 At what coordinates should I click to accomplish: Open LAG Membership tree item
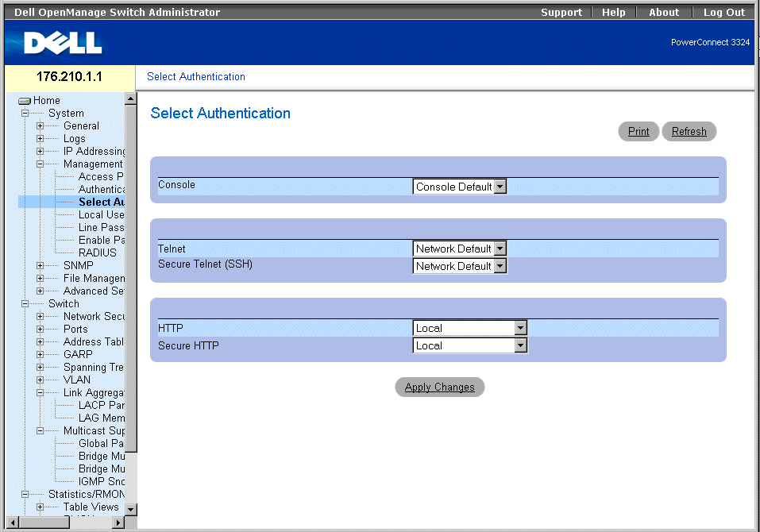coord(102,418)
